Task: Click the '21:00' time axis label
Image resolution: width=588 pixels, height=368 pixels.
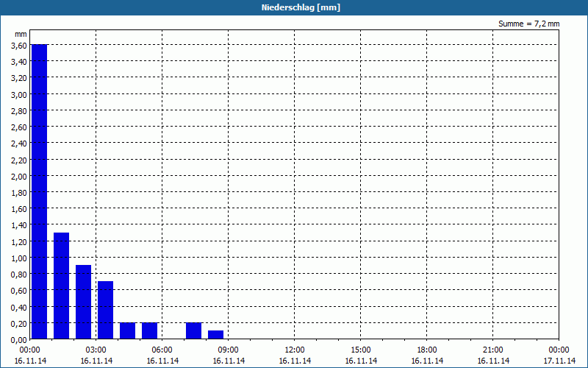Action: click(492, 350)
